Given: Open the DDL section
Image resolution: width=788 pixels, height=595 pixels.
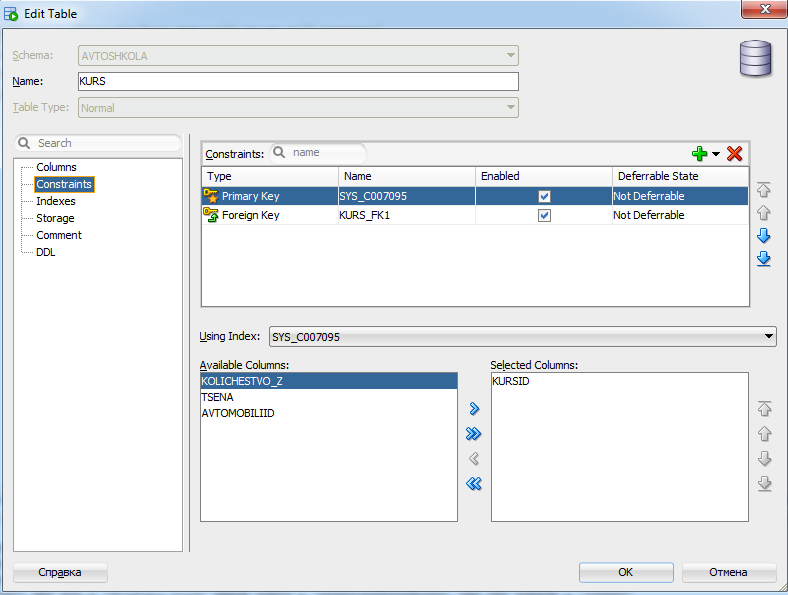Looking at the screenshot, I should point(46,252).
